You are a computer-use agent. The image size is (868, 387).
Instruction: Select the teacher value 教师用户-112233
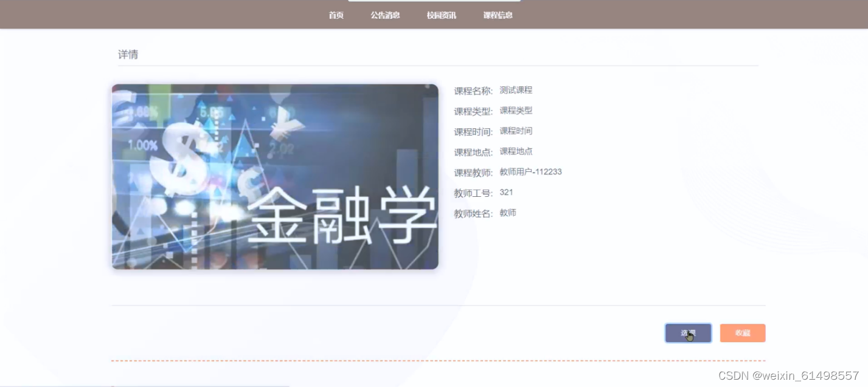[x=530, y=172]
